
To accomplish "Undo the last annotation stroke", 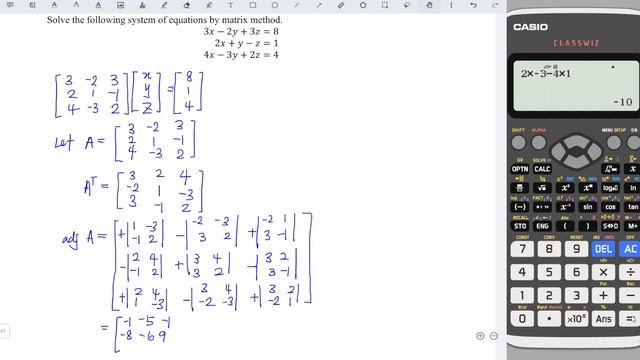I will coord(473,5).
